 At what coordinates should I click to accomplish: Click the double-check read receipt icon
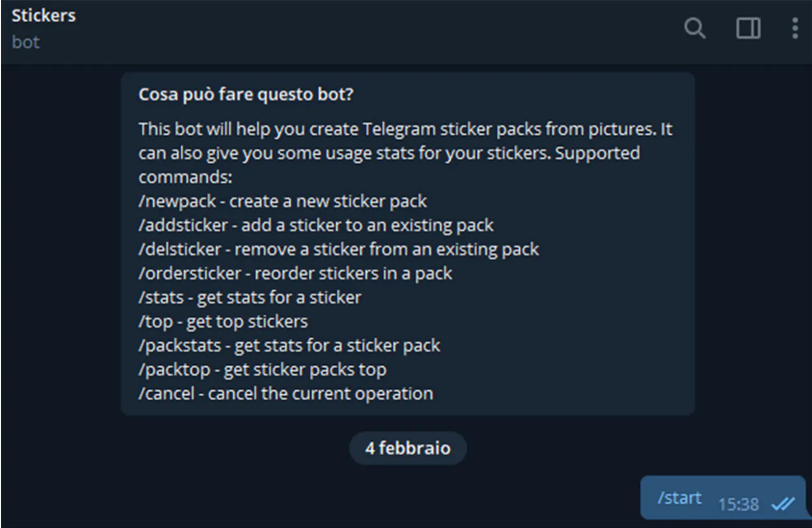coord(782,504)
